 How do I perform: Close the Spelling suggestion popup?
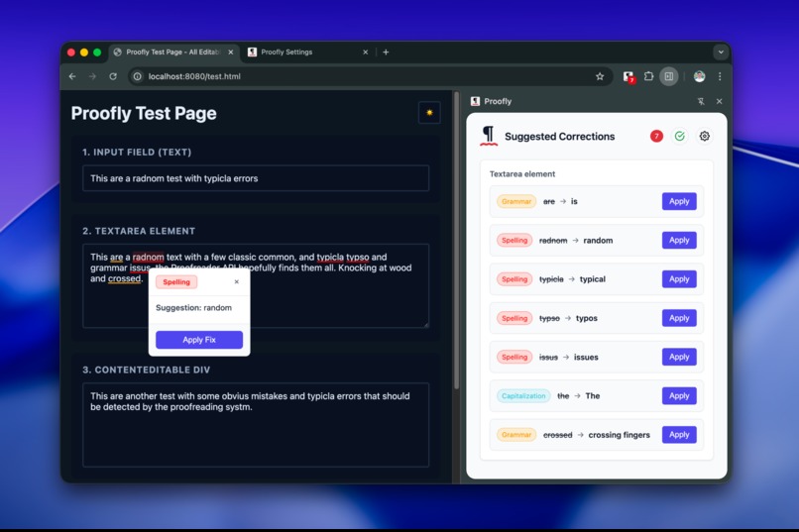click(x=237, y=281)
